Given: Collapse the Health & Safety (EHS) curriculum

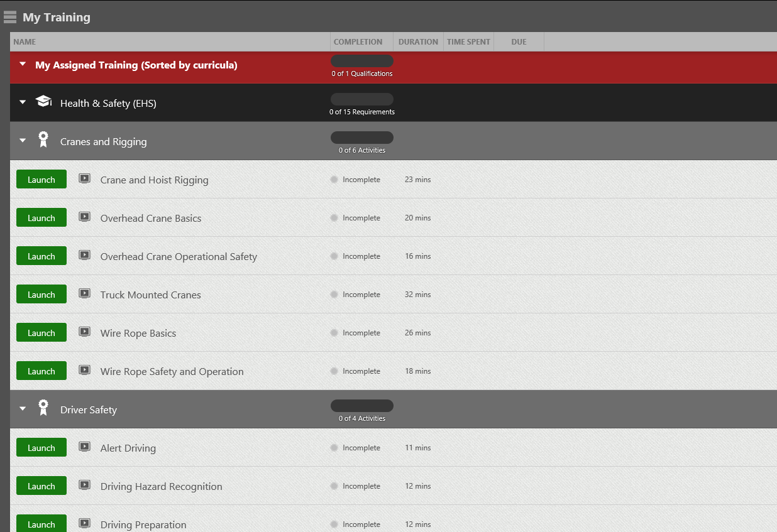Looking at the screenshot, I should click(23, 102).
